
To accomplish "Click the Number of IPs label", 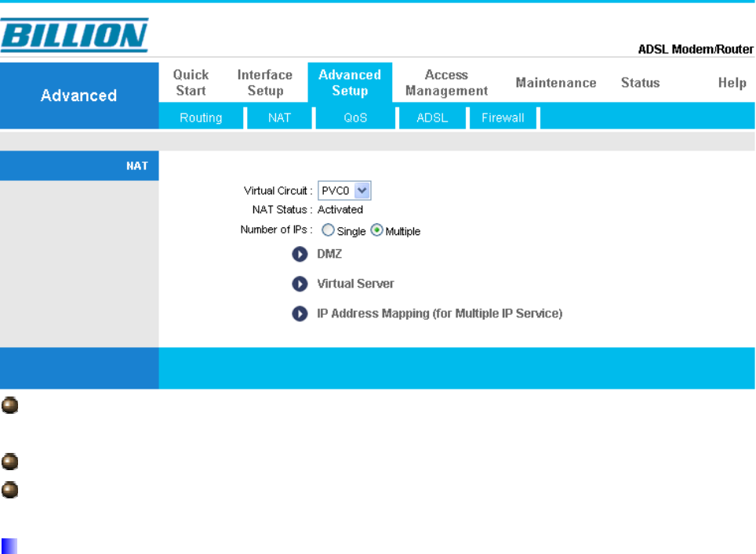I will [276, 230].
